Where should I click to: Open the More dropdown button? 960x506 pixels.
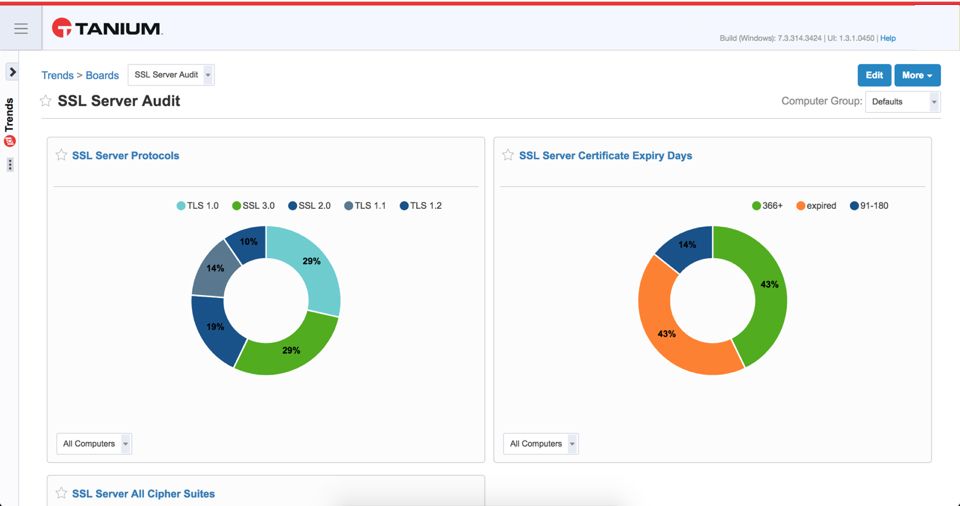(x=917, y=75)
